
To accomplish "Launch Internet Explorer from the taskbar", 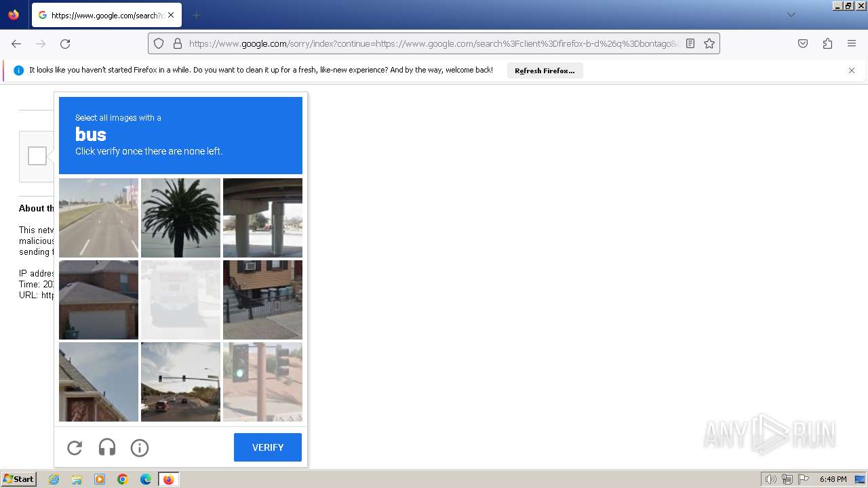I will [x=54, y=479].
